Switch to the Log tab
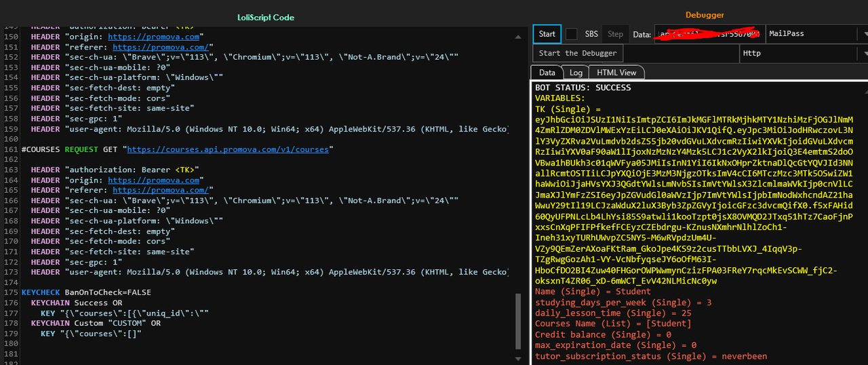Screen dimensions: 868x365 (x=576, y=73)
